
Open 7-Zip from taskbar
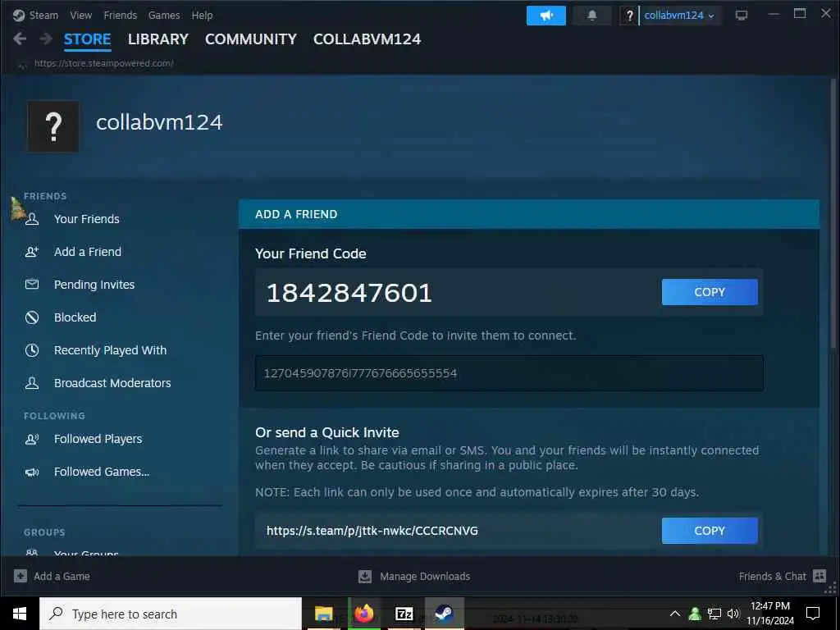(404, 614)
